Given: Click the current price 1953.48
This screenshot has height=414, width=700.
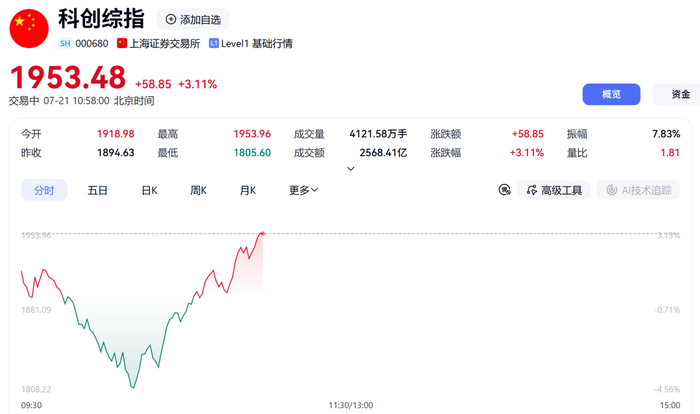Looking at the screenshot, I should point(68,77).
